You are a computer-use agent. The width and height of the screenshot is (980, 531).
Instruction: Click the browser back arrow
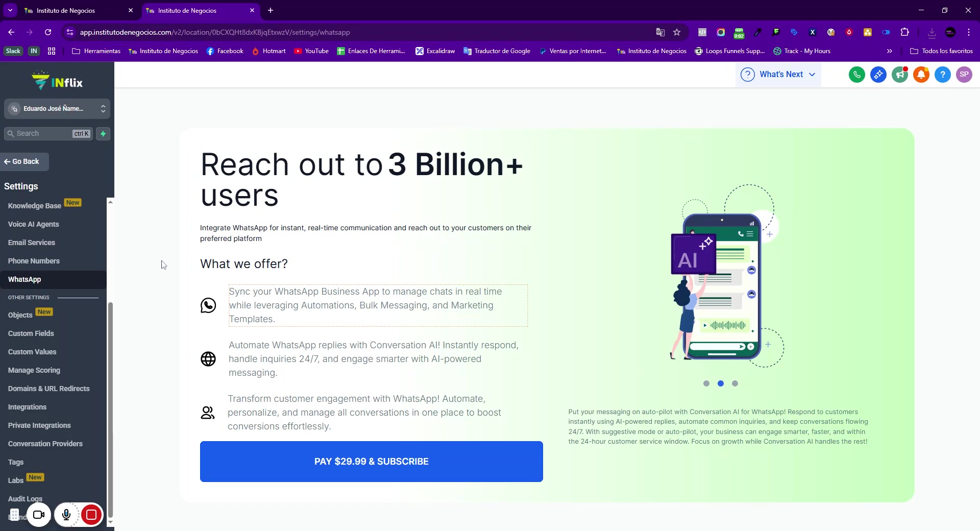point(11,32)
